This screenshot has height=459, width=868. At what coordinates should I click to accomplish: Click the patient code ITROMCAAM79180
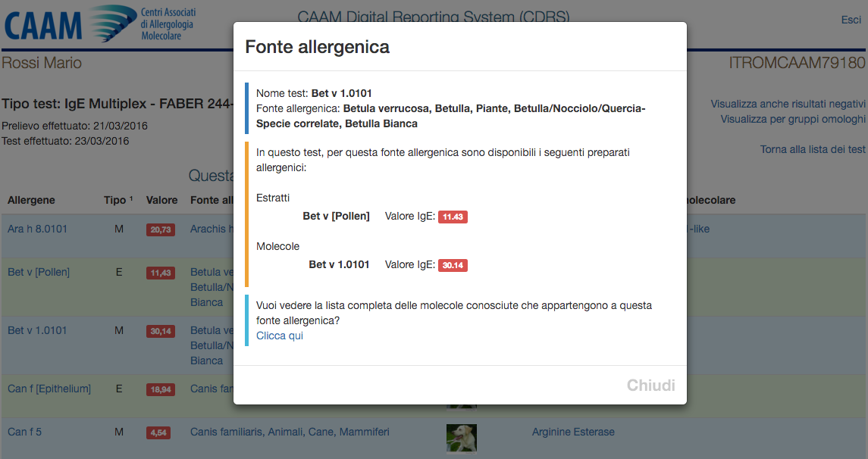(797, 63)
